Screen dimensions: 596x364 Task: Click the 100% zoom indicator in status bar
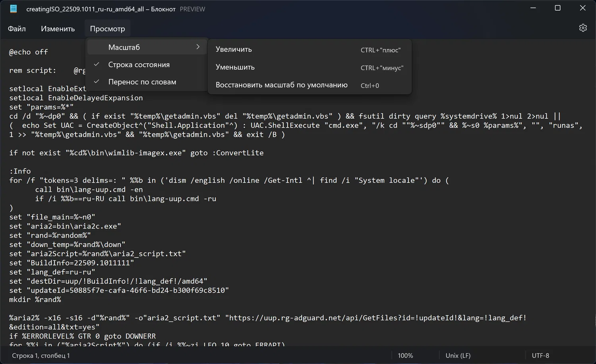tap(405, 356)
